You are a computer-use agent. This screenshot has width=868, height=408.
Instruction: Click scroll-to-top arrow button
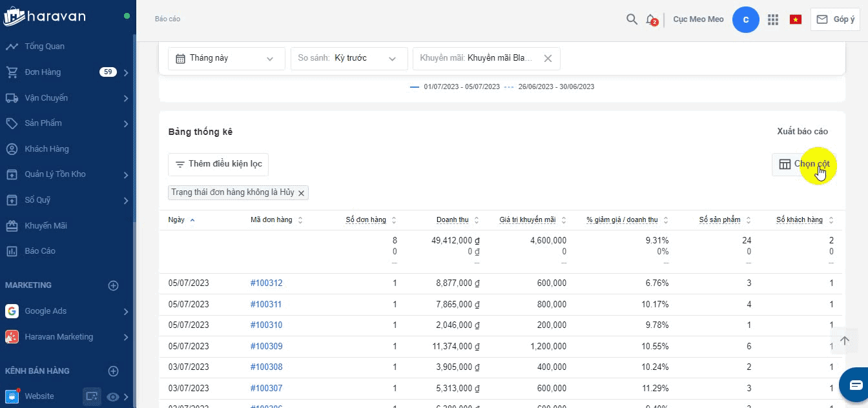[843, 341]
